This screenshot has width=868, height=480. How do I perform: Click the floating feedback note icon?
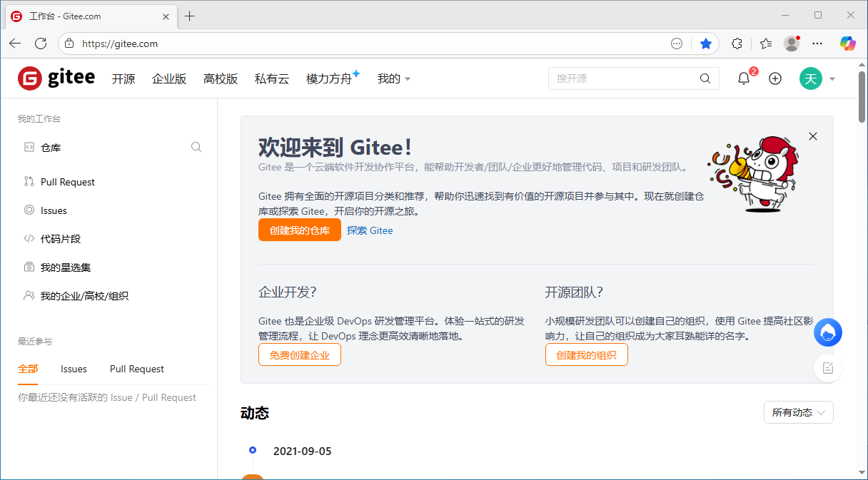pyautogui.click(x=828, y=368)
